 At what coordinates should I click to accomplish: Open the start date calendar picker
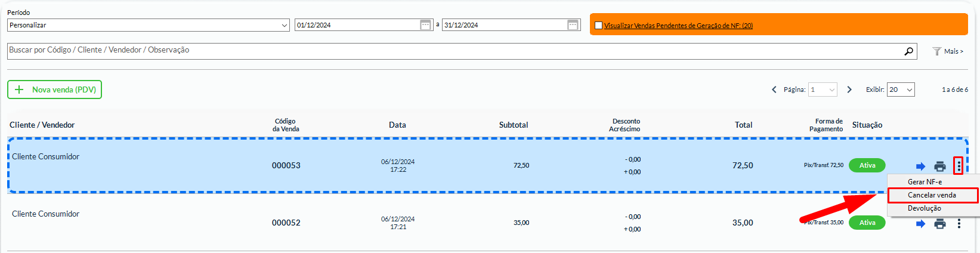point(425,25)
